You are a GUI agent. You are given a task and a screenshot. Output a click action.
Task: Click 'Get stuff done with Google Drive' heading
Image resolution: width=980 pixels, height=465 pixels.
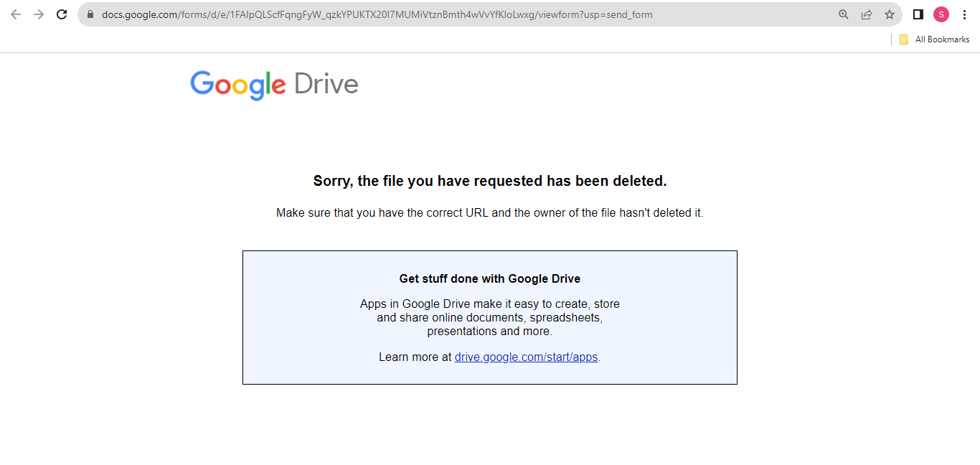[490, 278]
